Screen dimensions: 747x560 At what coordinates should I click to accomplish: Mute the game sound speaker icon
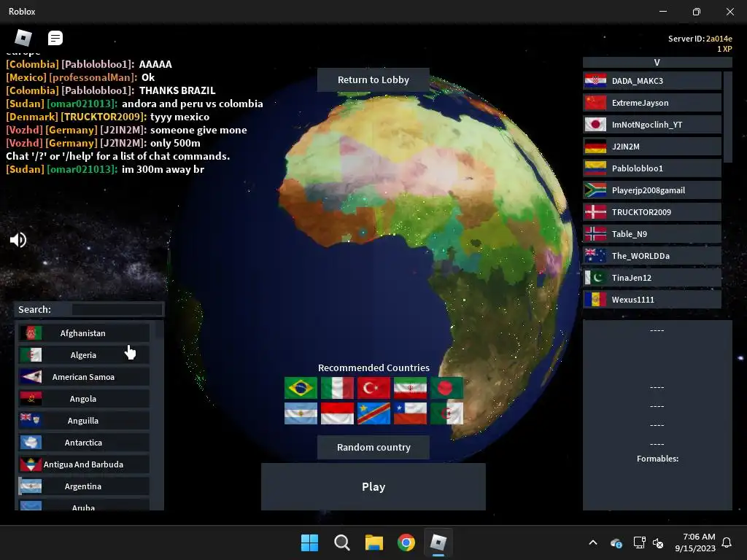18,239
